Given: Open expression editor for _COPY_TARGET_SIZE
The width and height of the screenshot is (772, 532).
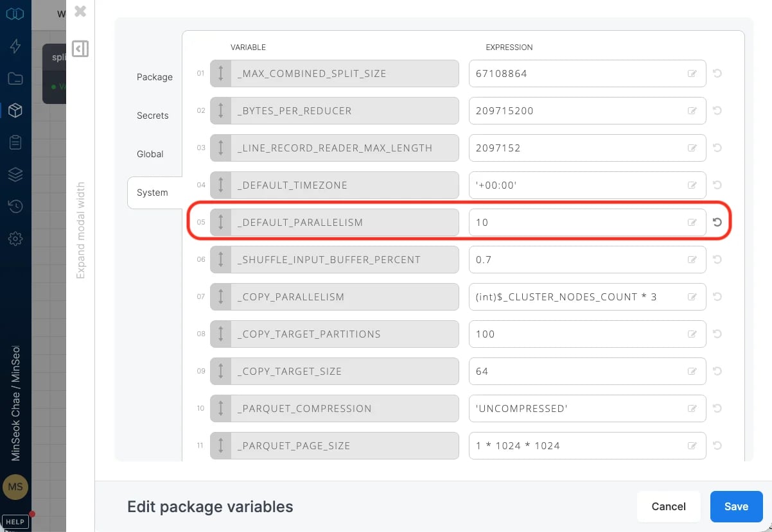Looking at the screenshot, I should pos(692,372).
